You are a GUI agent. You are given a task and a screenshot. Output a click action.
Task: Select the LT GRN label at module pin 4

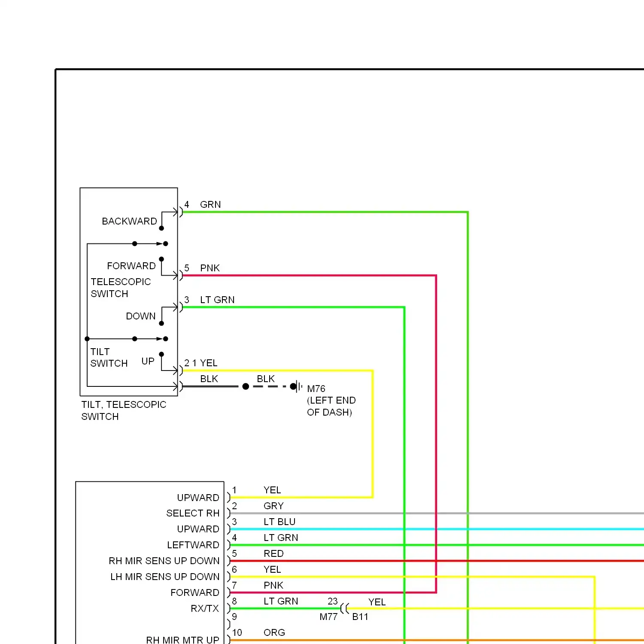(x=281, y=538)
